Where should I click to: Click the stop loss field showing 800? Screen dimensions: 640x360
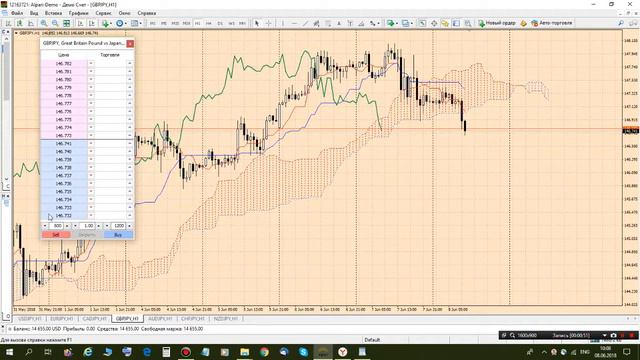click(57, 226)
